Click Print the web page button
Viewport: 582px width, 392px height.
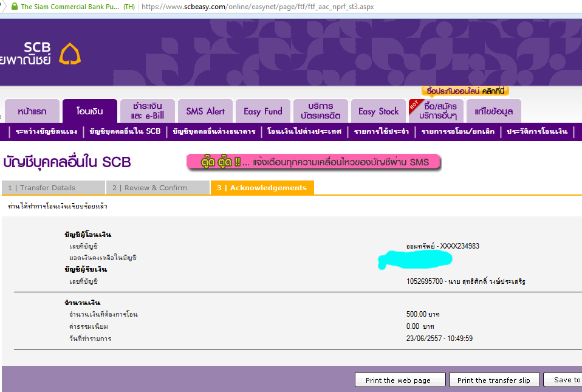click(400, 380)
